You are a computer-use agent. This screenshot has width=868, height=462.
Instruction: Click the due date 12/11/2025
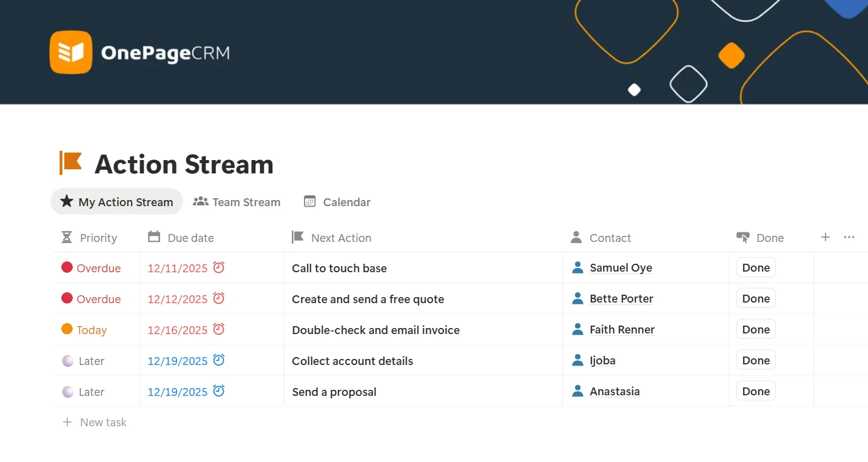click(x=178, y=268)
